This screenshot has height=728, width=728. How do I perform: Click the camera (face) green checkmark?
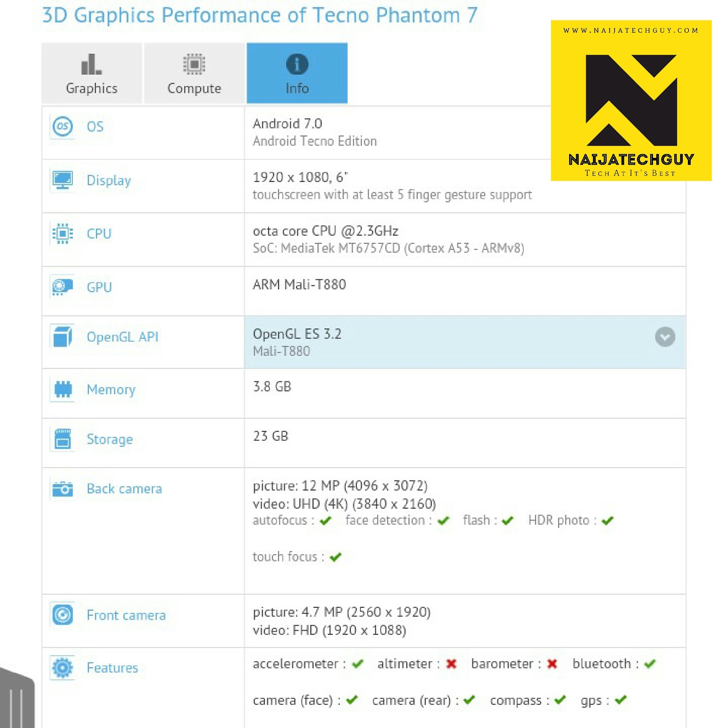[352, 700]
